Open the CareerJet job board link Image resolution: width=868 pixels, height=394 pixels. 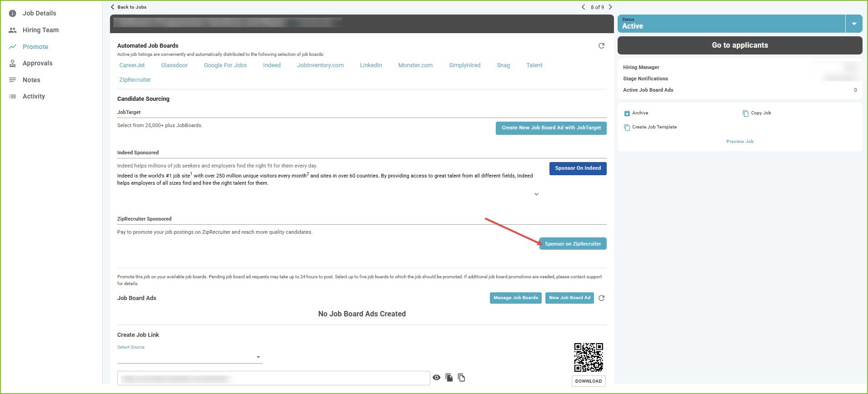pos(132,65)
